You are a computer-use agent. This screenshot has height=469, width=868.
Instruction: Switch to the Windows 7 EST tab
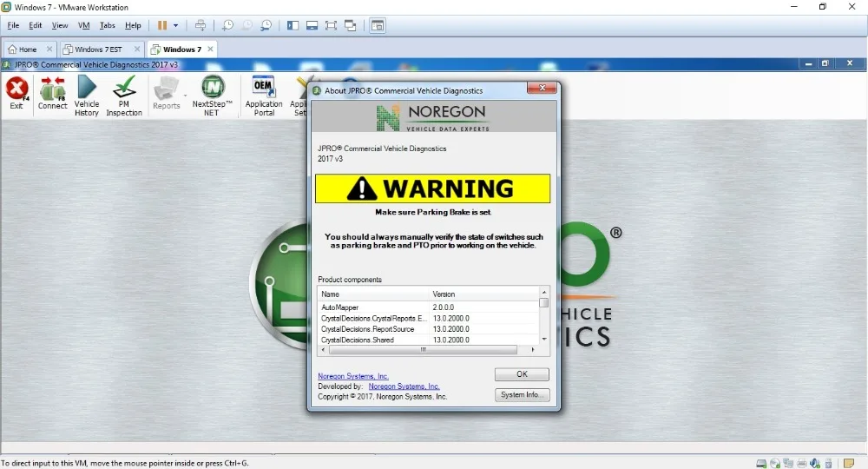(100, 50)
